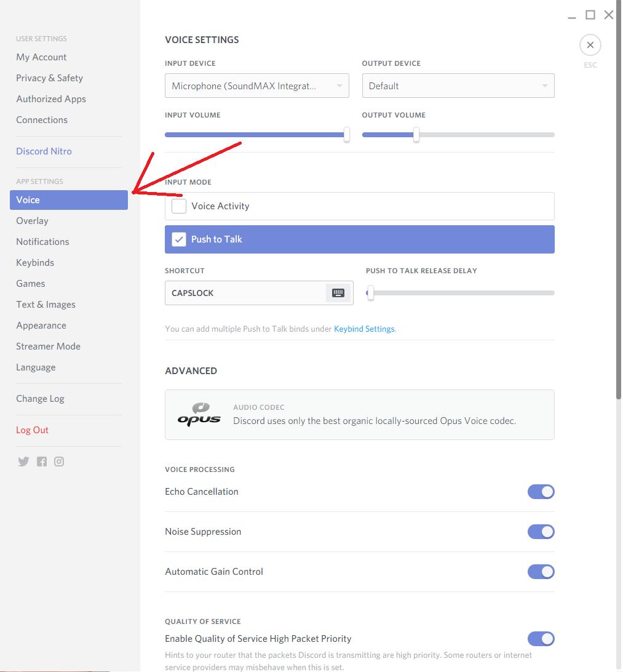Click the keyboard icon in Shortcut field
This screenshot has width=623, height=672.
(x=338, y=293)
